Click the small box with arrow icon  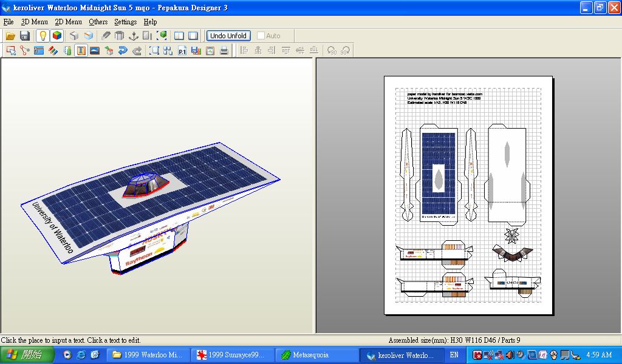(x=109, y=51)
